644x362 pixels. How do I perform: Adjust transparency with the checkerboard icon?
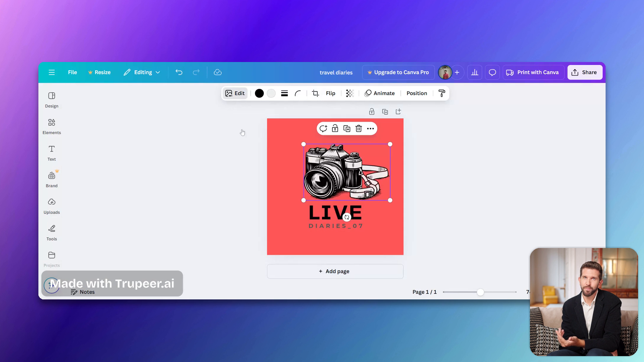click(x=350, y=93)
